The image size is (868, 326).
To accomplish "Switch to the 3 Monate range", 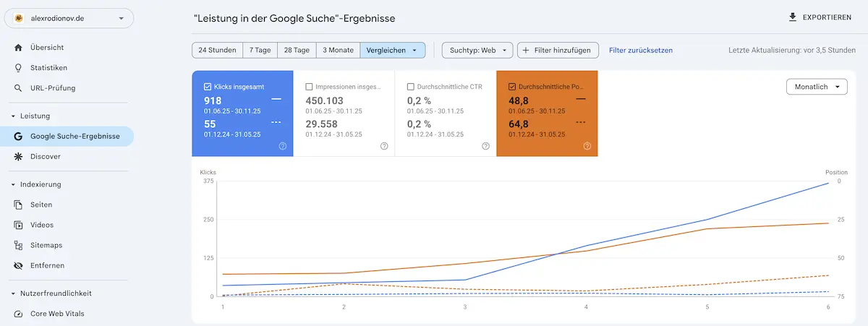I will point(338,51).
